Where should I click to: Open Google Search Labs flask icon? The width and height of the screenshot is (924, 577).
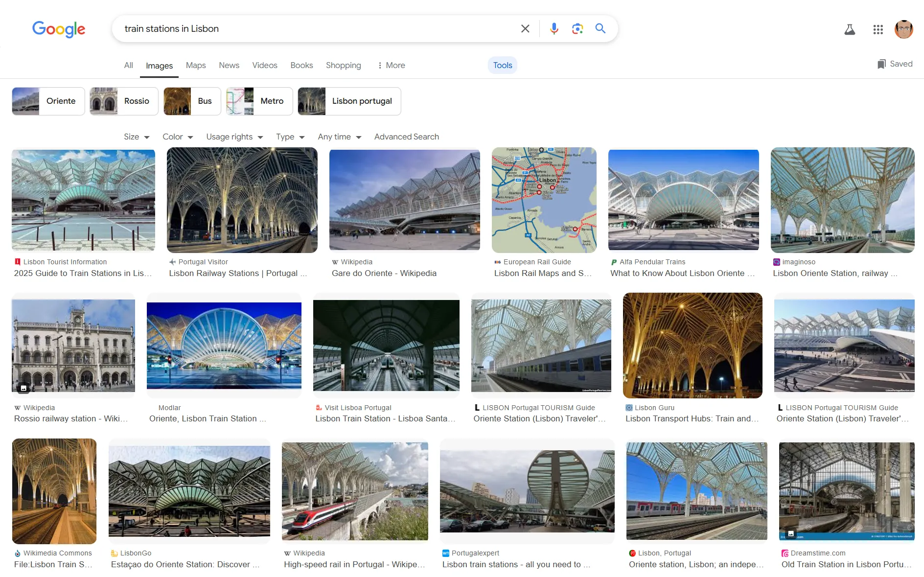850,29
